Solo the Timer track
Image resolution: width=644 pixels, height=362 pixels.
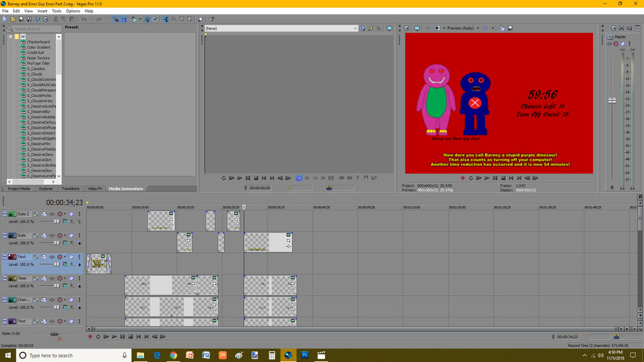click(x=79, y=278)
